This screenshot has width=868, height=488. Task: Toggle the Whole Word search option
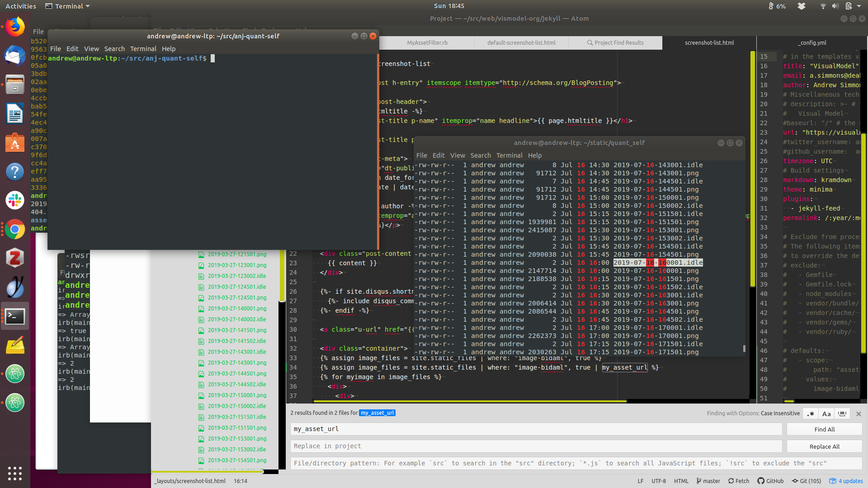842,413
